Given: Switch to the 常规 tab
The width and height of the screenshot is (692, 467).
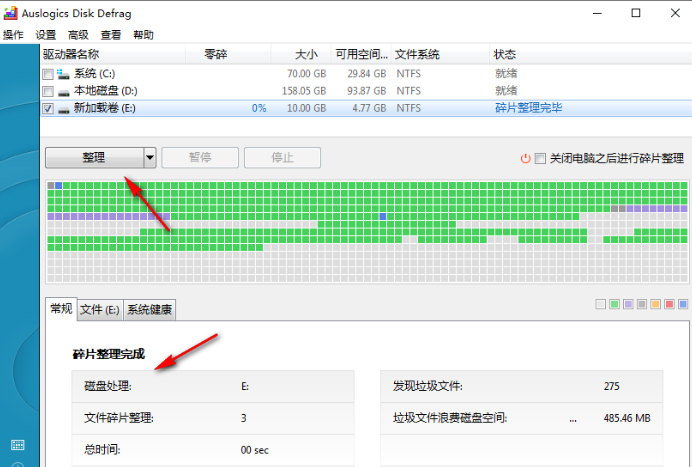Looking at the screenshot, I should click(61, 309).
